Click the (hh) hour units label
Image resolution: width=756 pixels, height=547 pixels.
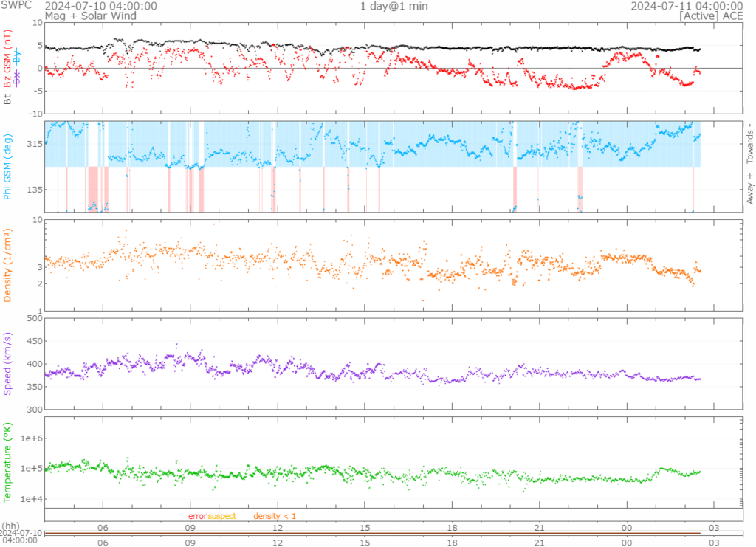[x=11, y=526]
